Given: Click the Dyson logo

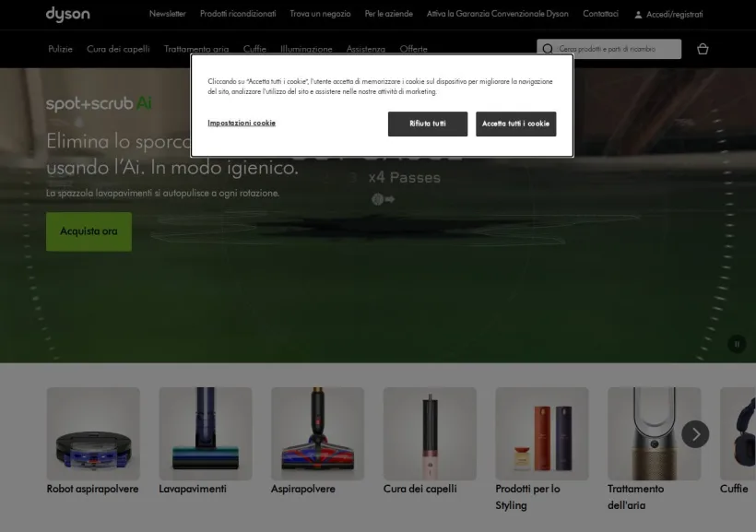Looking at the screenshot, I should point(68,14).
